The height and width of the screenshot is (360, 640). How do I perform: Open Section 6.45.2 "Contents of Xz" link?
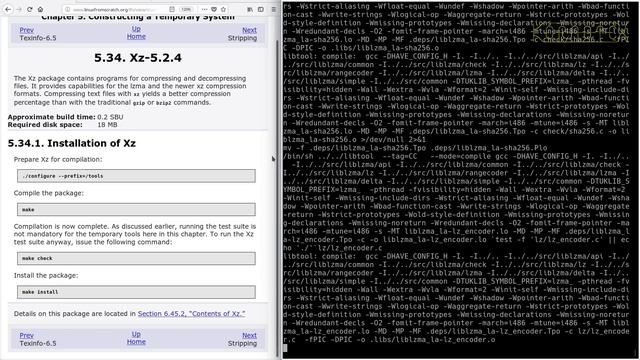pyautogui.click(x=191, y=313)
